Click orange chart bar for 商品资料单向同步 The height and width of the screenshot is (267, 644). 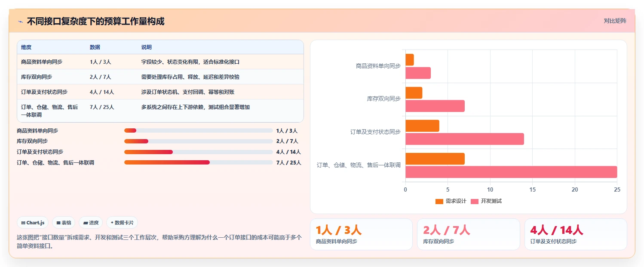[410, 60]
